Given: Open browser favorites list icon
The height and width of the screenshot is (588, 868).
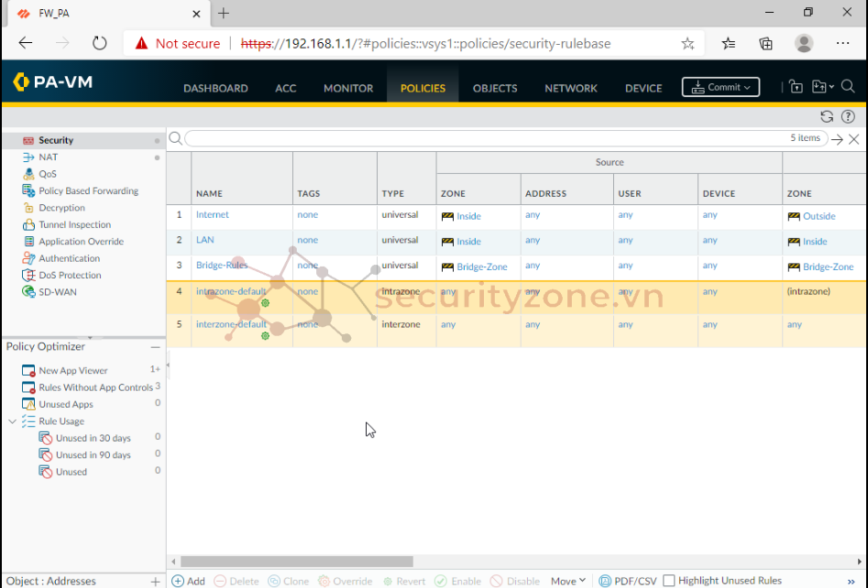Looking at the screenshot, I should [729, 44].
